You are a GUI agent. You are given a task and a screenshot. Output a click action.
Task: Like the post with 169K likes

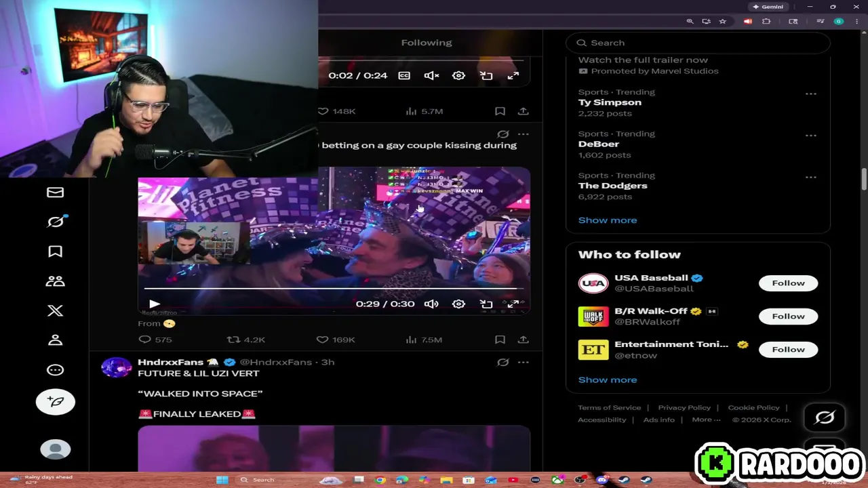point(337,340)
